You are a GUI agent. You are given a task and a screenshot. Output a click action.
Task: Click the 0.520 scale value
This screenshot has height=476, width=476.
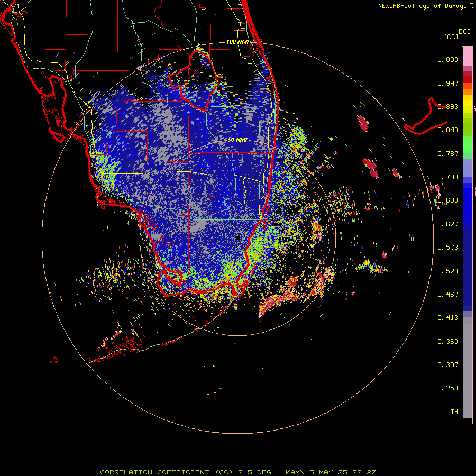tap(448, 271)
